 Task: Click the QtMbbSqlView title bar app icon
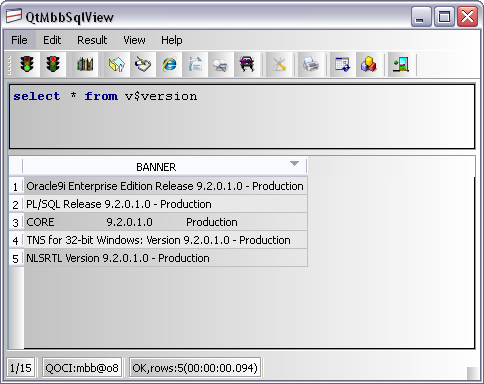tap(14, 16)
